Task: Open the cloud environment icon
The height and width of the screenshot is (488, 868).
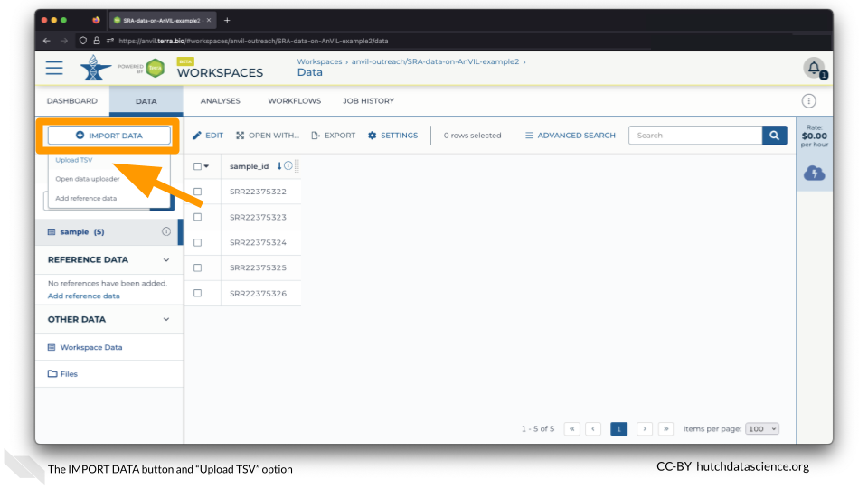Action: click(815, 174)
